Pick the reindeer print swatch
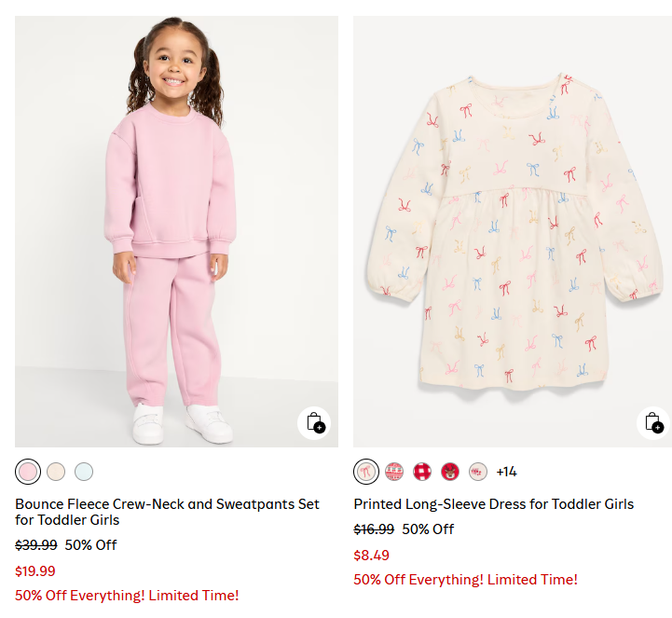The width and height of the screenshot is (672, 618). click(450, 471)
